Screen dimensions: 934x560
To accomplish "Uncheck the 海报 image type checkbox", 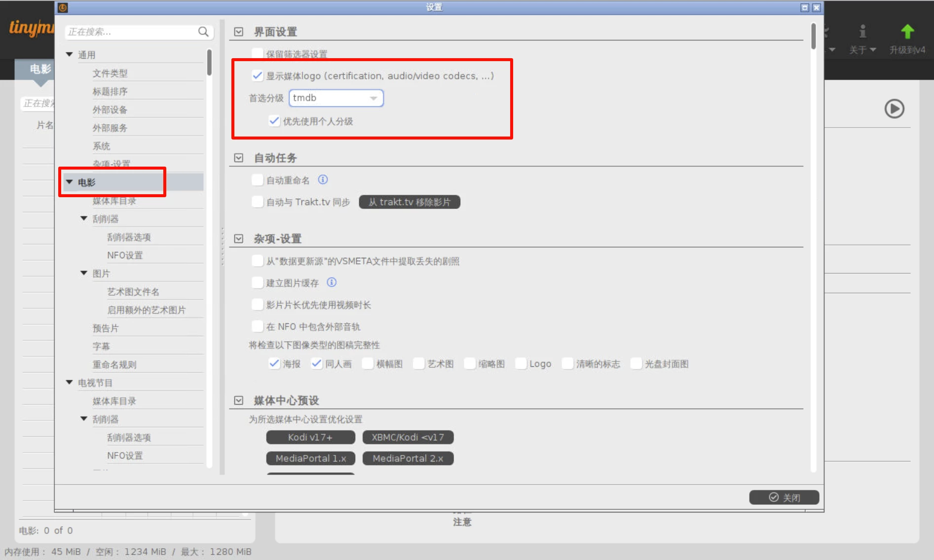I will 274,364.
